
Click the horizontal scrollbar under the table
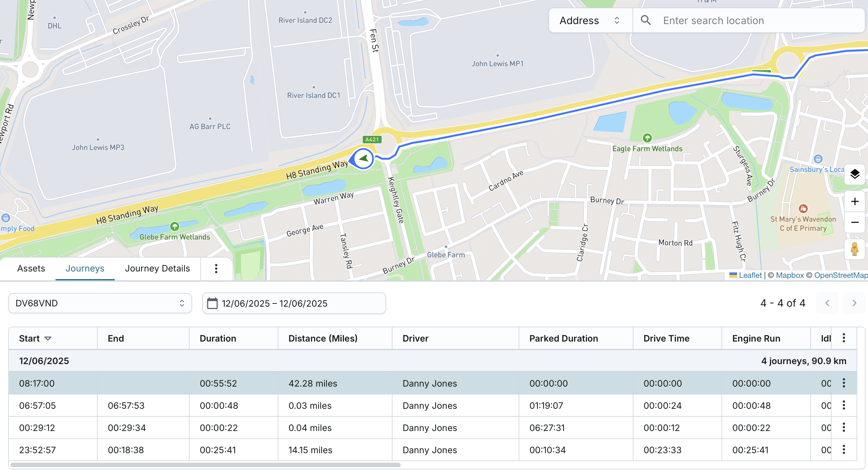tap(205, 465)
